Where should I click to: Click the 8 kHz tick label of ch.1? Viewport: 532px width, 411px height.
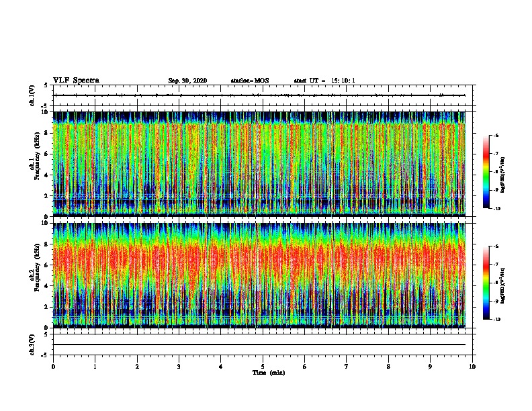pyautogui.click(x=46, y=133)
